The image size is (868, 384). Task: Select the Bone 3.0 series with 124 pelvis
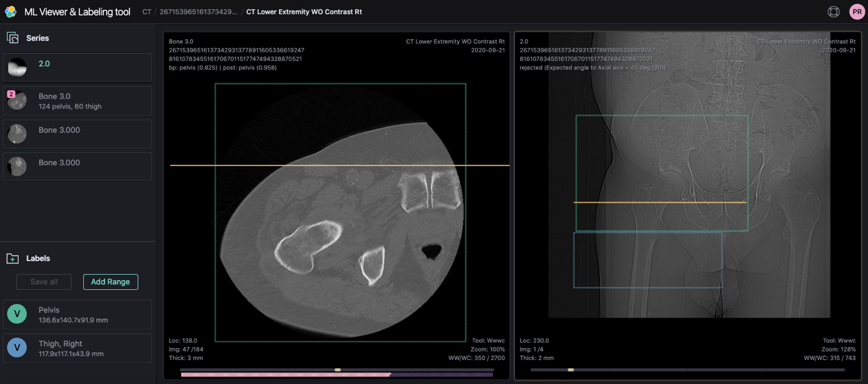[77, 101]
